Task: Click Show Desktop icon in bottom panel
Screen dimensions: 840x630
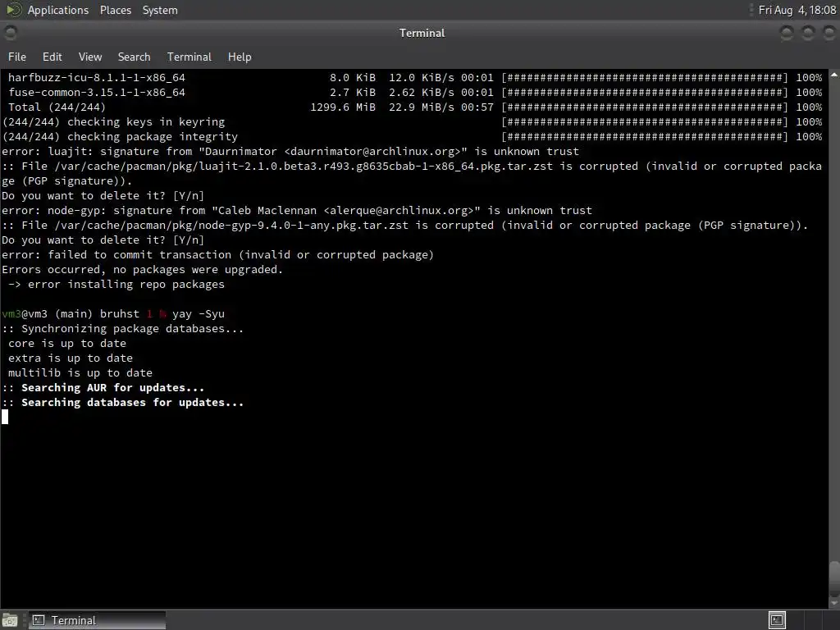Action: click(10, 620)
